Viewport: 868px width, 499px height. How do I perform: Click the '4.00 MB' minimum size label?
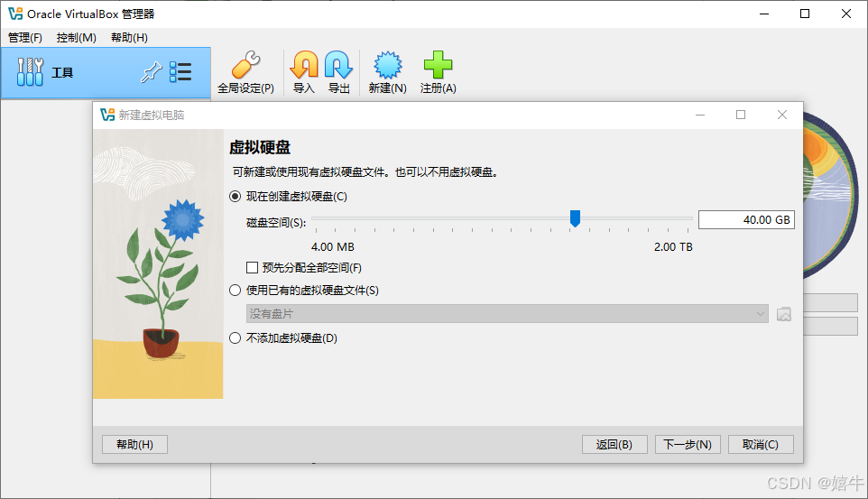point(333,247)
